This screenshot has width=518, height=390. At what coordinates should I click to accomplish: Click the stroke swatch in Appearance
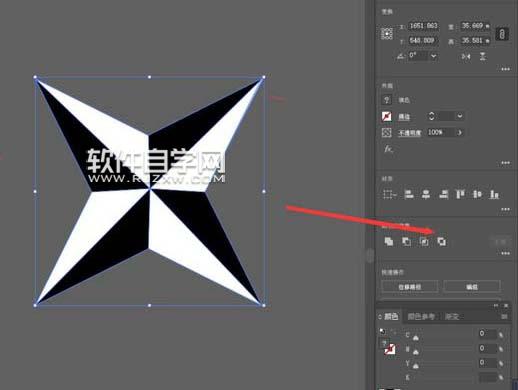387,116
